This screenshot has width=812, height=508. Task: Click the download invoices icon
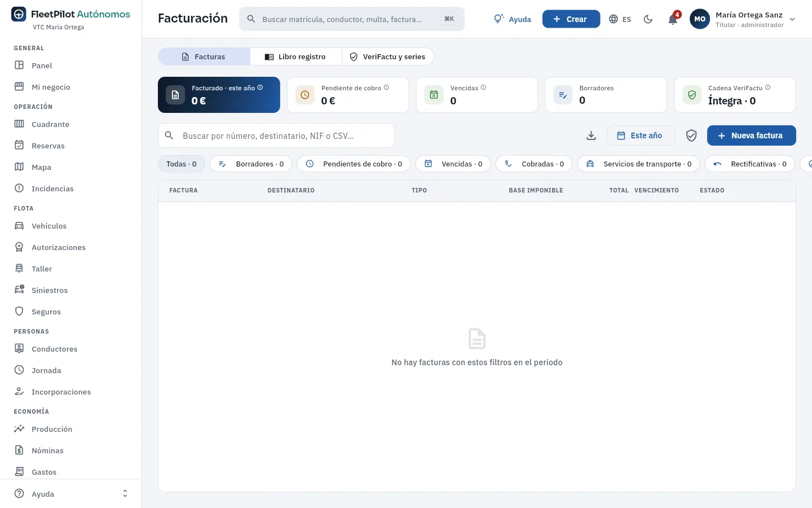pos(591,135)
